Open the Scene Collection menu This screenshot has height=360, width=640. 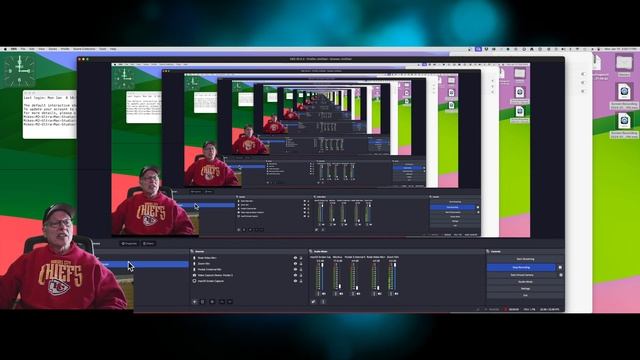coord(84,49)
